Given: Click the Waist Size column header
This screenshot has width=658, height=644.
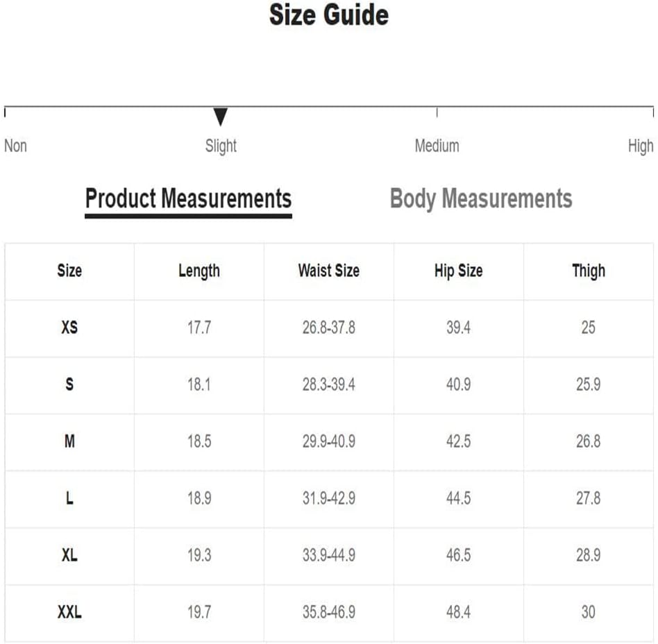Looking at the screenshot, I should tap(328, 271).
